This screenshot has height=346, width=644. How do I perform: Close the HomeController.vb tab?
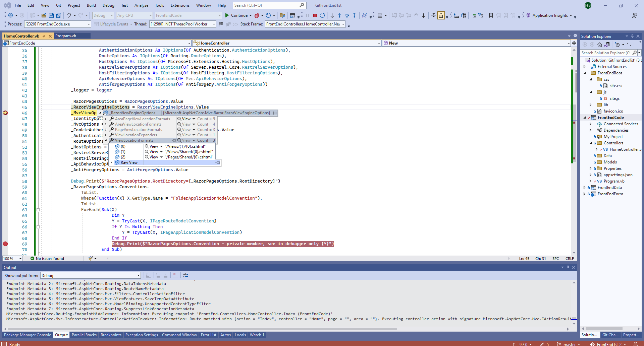(50, 36)
